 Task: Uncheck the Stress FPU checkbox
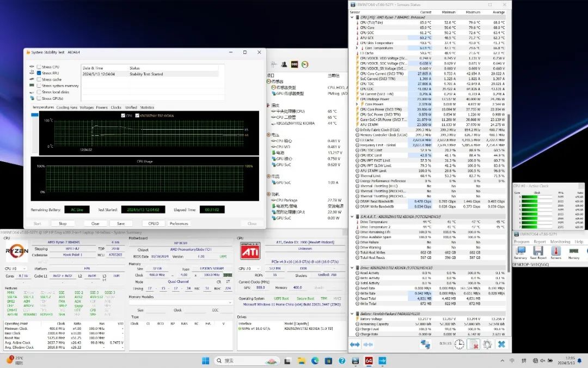(x=38, y=73)
